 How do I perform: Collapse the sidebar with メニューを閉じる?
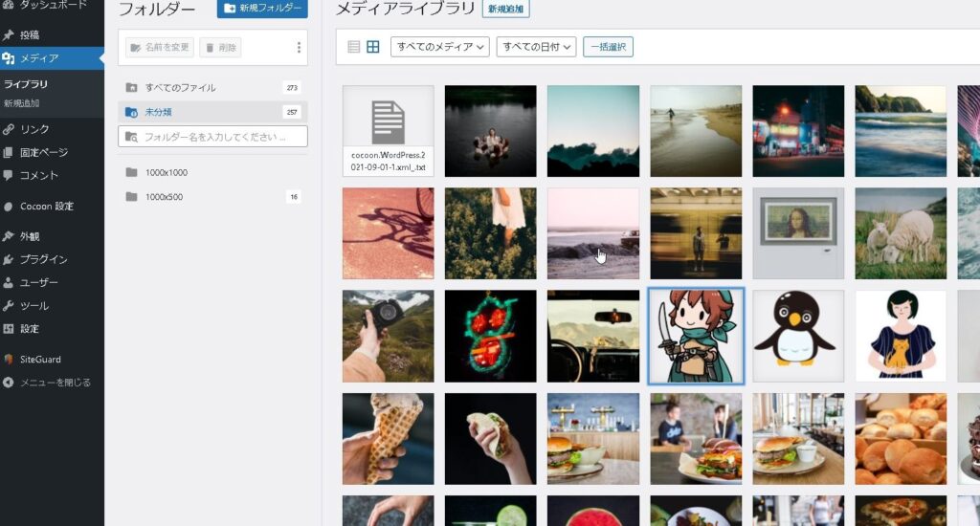click(x=56, y=383)
